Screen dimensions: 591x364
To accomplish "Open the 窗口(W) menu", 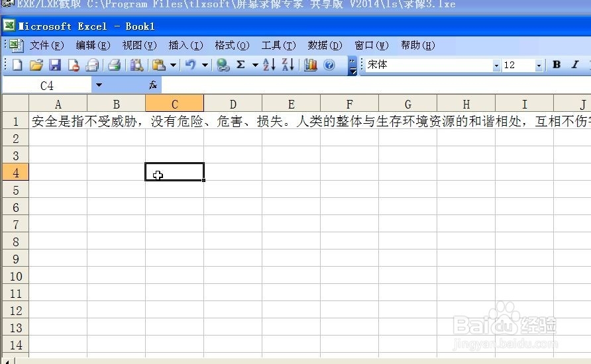I will pos(371,46).
